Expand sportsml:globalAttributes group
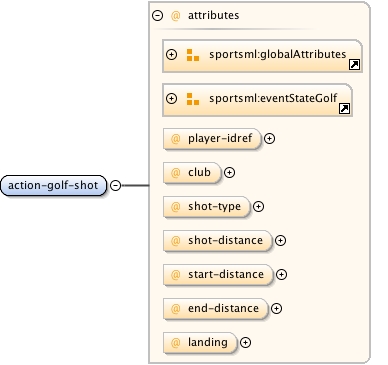 click(x=171, y=54)
